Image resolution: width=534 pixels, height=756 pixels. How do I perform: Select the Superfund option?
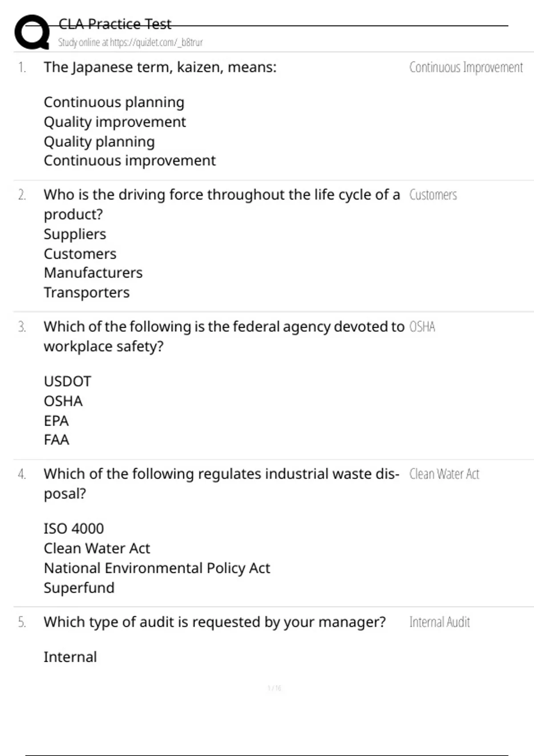click(79, 588)
